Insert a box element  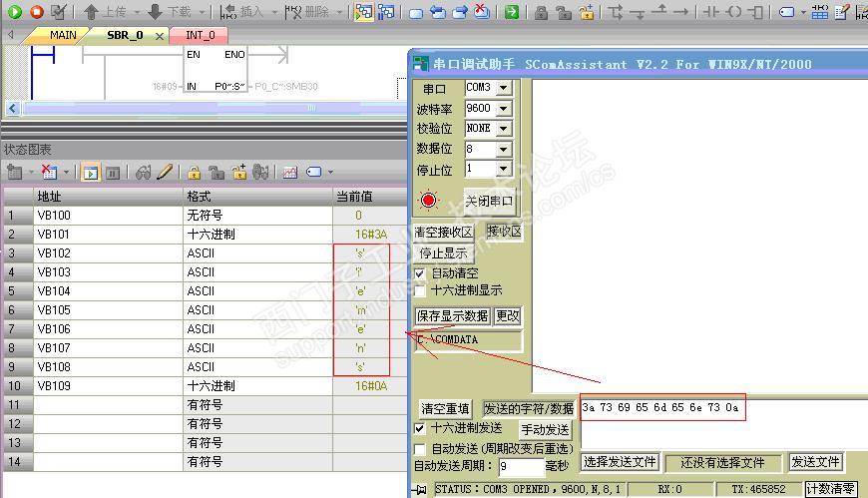755,11
